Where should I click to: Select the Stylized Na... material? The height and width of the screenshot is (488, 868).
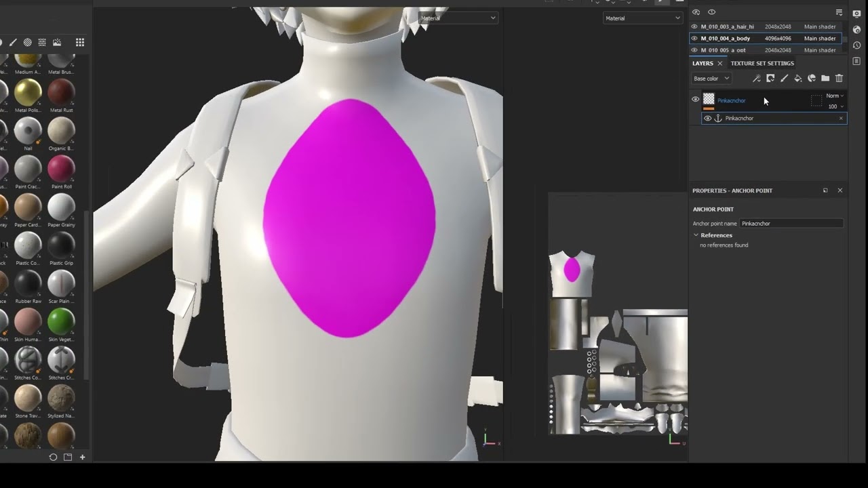click(61, 398)
